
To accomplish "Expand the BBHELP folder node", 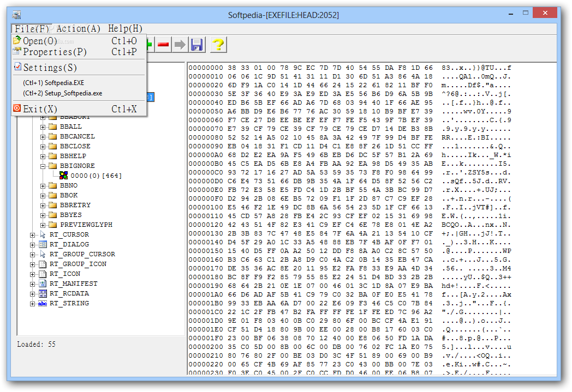I will pos(43,156).
